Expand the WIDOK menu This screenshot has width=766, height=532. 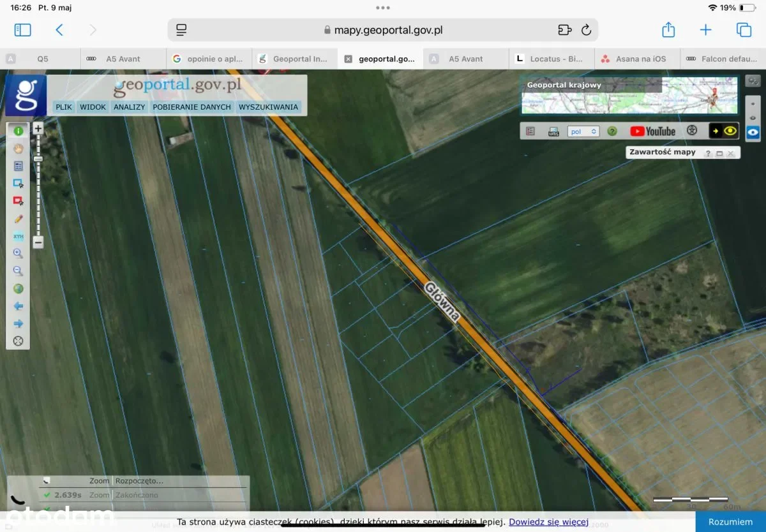pos(93,107)
